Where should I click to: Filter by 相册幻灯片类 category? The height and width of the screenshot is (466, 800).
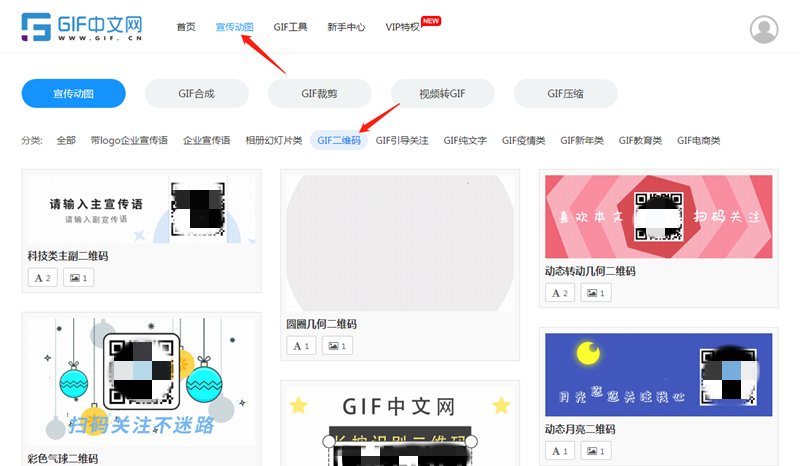(274, 140)
